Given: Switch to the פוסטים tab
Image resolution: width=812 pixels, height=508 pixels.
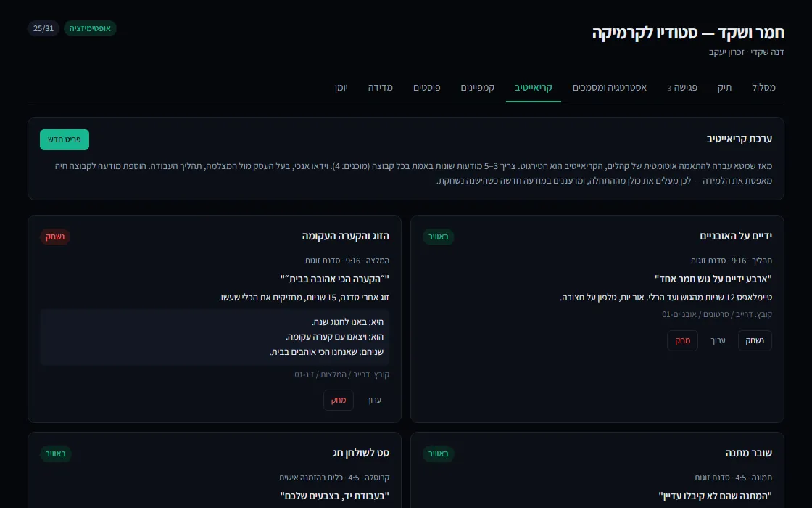Looking at the screenshot, I should coord(427,88).
